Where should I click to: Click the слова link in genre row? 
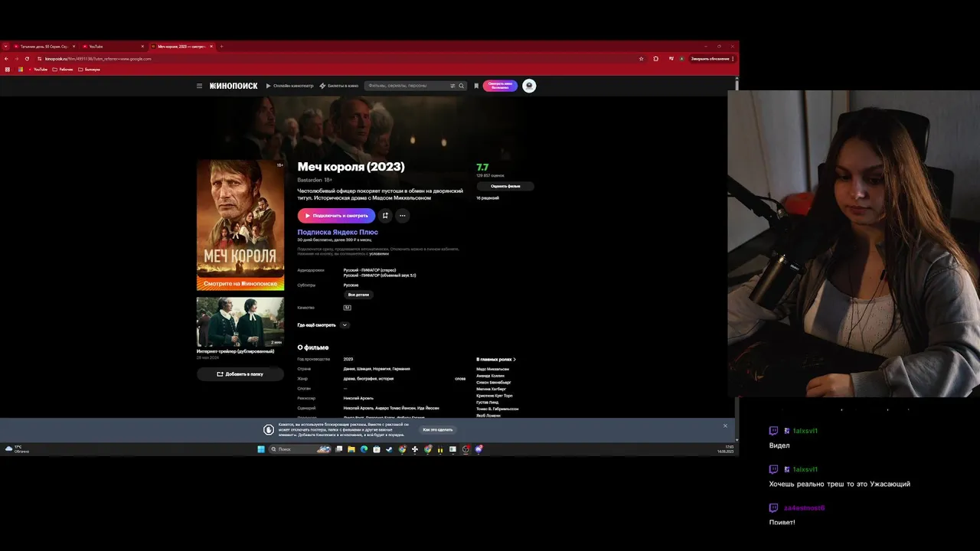click(x=460, y=379)
